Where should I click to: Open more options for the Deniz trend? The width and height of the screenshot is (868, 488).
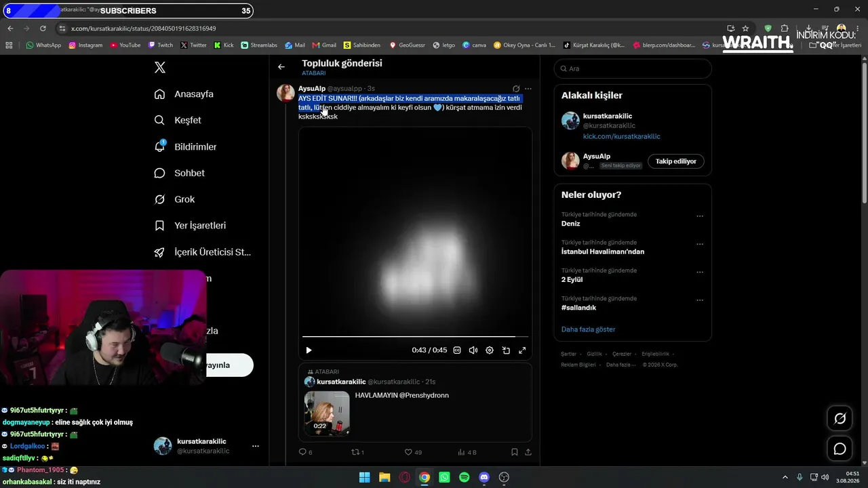tap(700, 216)
